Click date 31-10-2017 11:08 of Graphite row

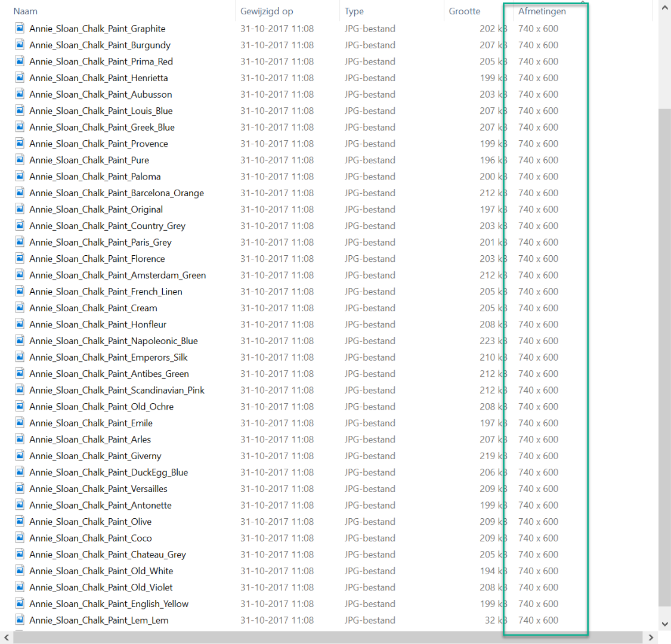[x=277, y=29]
